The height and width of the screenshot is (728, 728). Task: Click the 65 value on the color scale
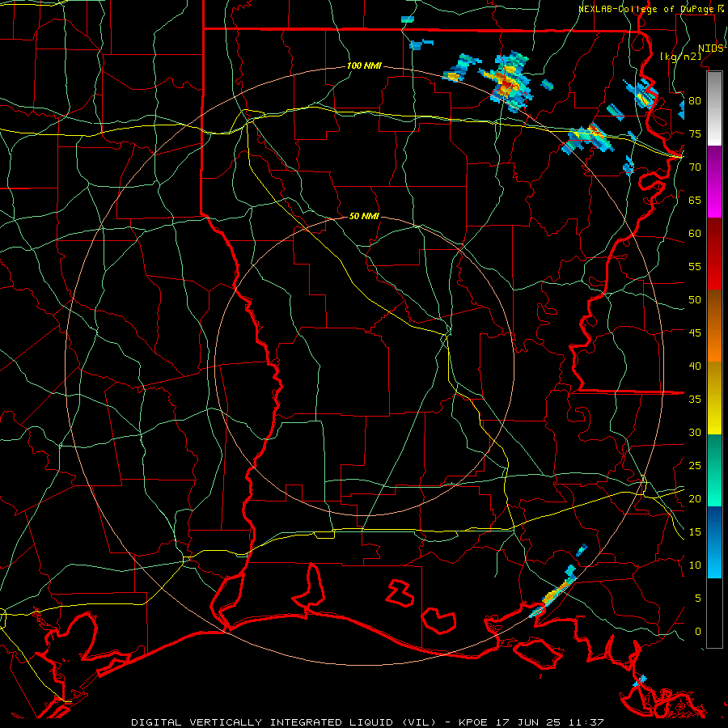click(695, 200)
